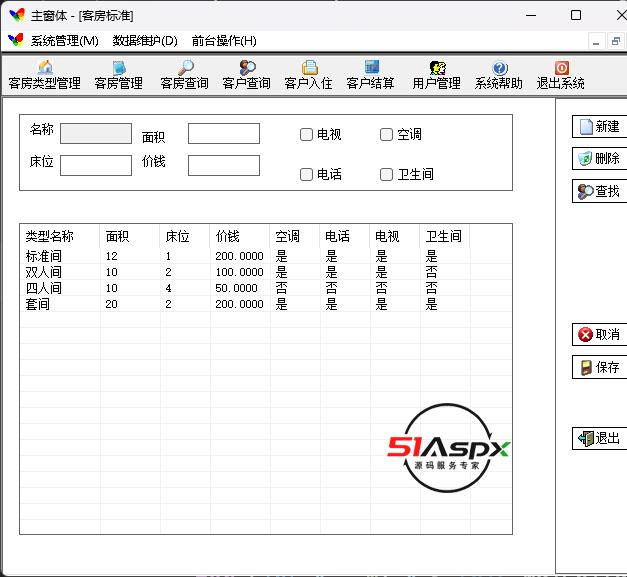The width and height of the screenshot is (627, 577).
Task: Click the 价钱 column header
Action: pos(240,236)
